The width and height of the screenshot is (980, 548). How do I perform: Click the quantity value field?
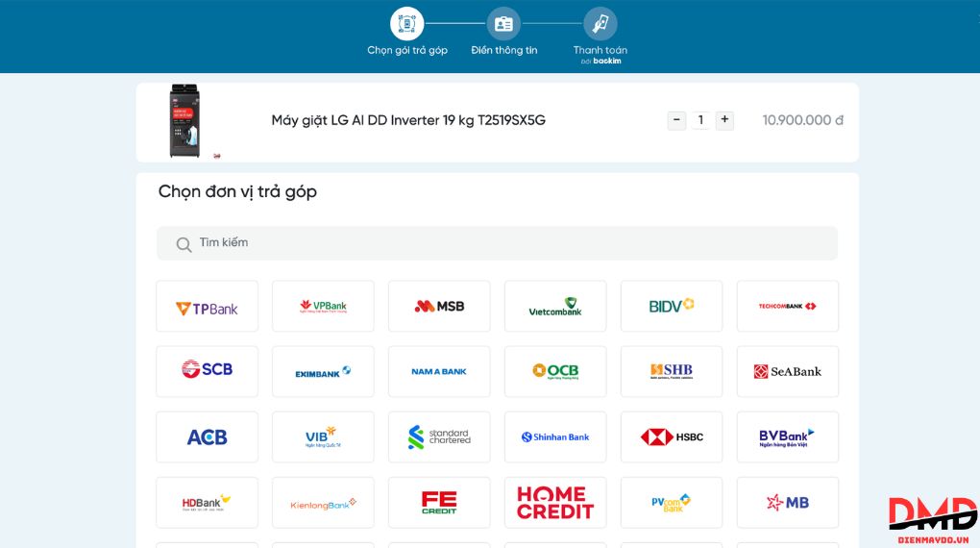click(700, 120)
